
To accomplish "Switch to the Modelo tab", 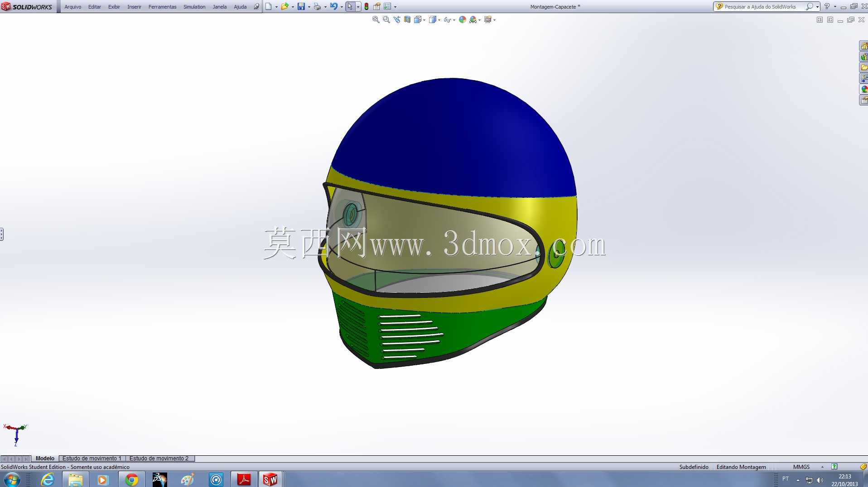I will pyautogui.click(x=45, y=458).
